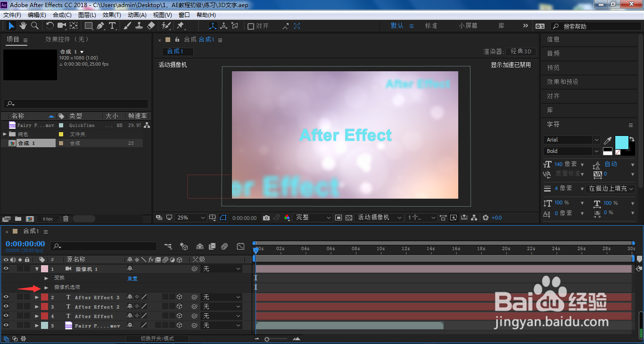The width and height of the screenshot is (644, 344).
Task: Select the Horizontal Type tool
Action: pyautogui.click(x=113, y=26)
